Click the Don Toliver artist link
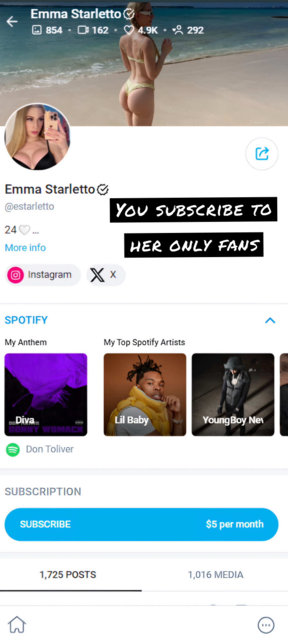This screenshot has height=644, width=288. 50,449
